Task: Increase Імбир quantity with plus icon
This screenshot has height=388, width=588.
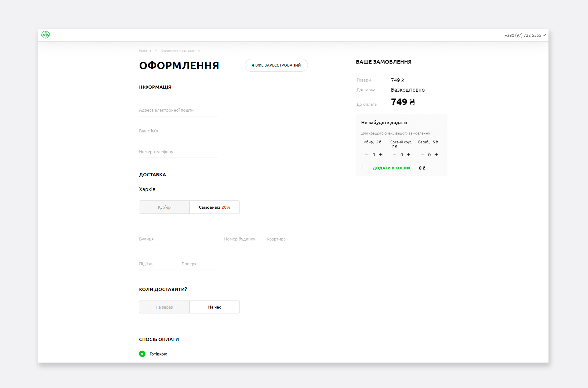Action: click(x=381, y=155)
